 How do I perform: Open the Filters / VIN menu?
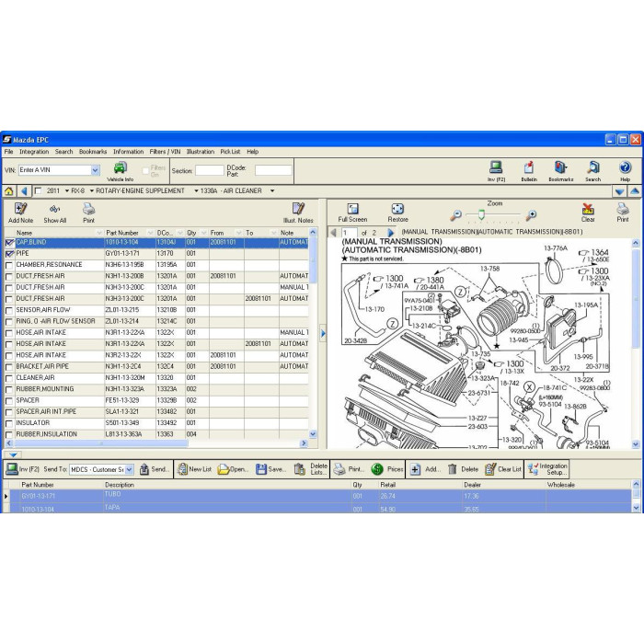(x=165, y=152)
